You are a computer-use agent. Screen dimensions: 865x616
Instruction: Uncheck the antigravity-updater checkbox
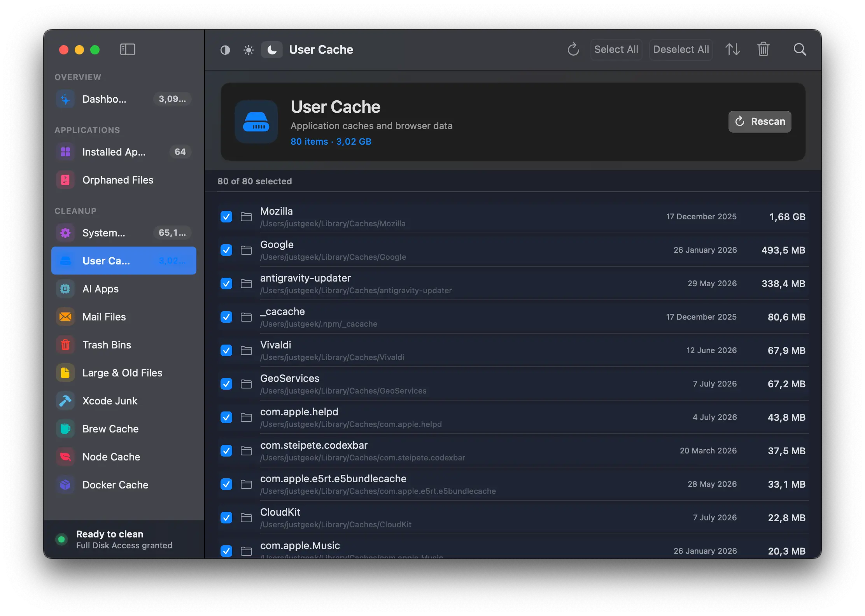click(x=226, y=283)
